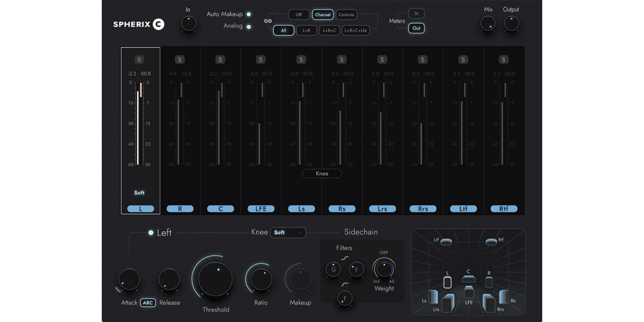Enable ARC auto release
The width and height of the screenshot is (644, 322).
coord(148,303)
